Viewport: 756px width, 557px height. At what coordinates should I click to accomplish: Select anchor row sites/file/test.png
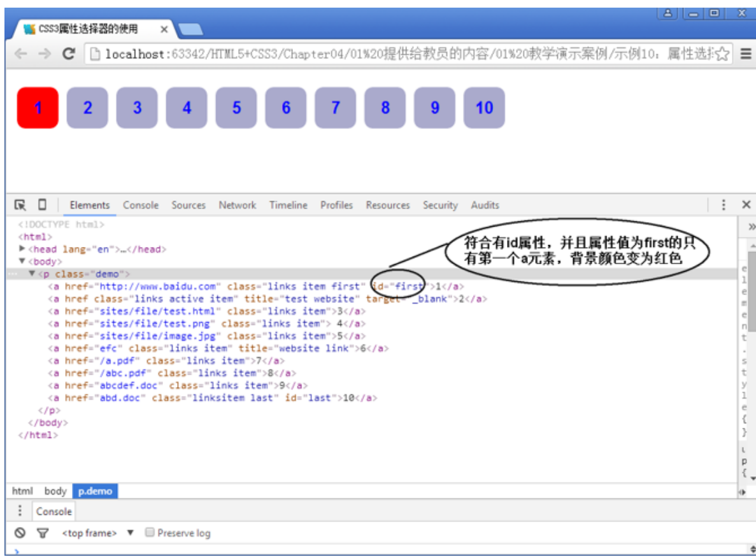pos(206,323)
